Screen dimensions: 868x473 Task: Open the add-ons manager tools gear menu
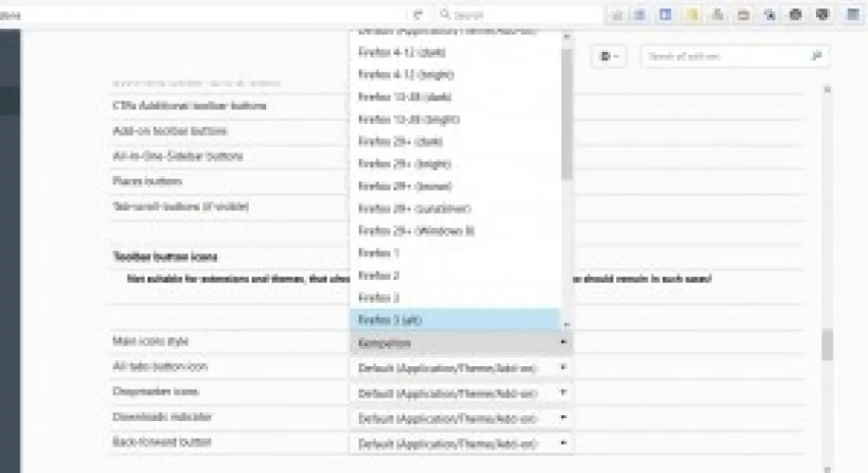[609, 56]
